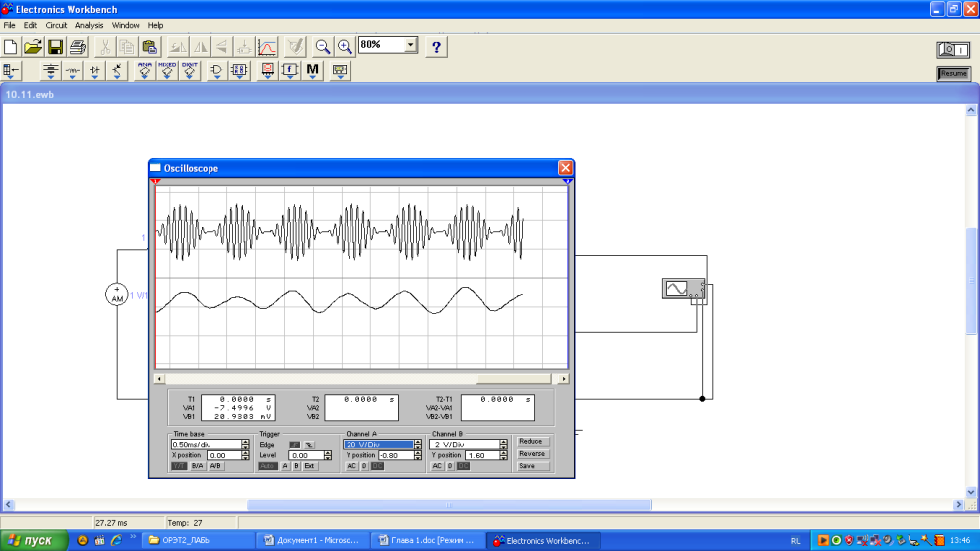The width and height of the screenshot is (980, 551).
Task: Click the oscilloscope display horizontal scrollbar
Action: click(361, 379)
